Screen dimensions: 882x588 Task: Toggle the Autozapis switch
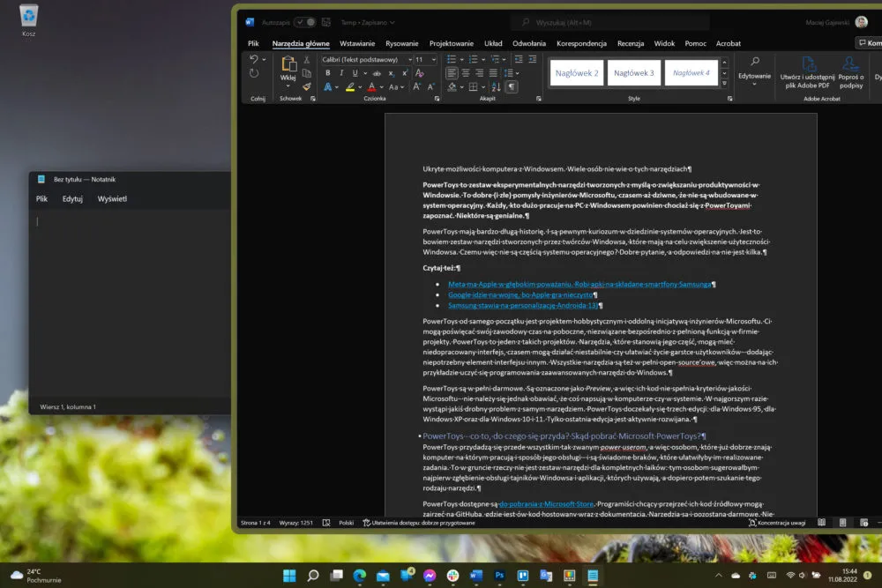click(x=305, y=22)
